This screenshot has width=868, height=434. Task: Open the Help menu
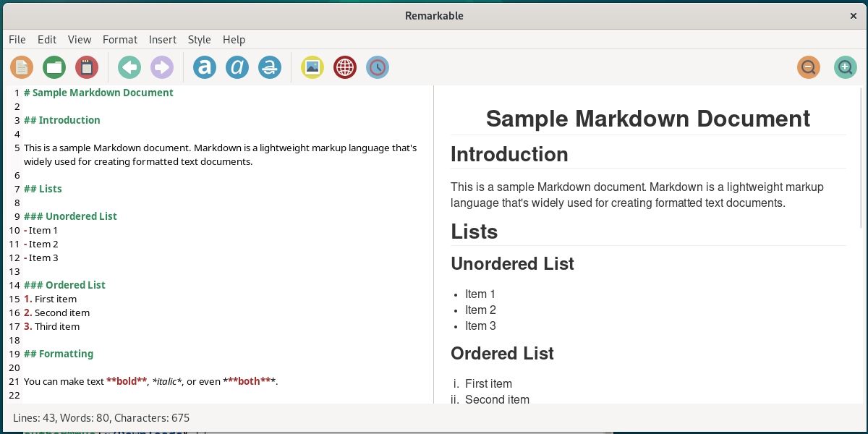point(234,40)
